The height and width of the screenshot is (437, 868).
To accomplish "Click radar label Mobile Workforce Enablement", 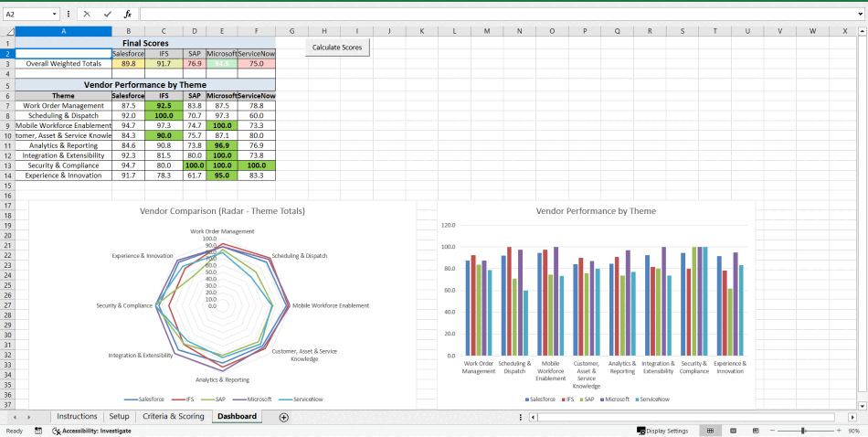I will click(x=331, y=305).
